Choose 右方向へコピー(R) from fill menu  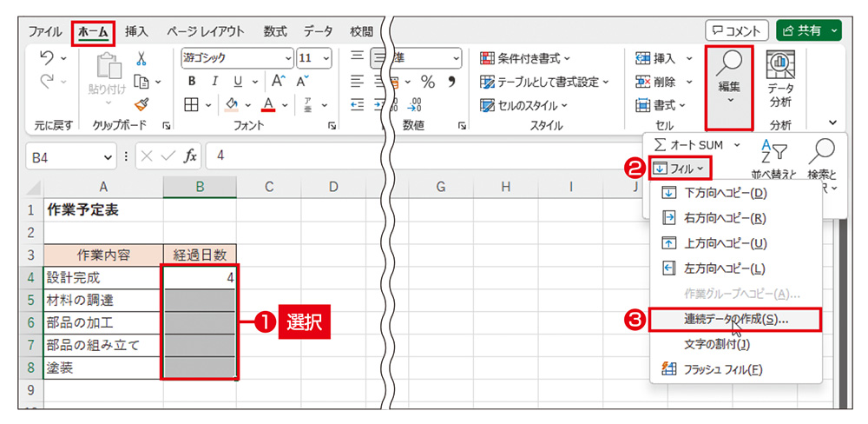click(734, 218)
